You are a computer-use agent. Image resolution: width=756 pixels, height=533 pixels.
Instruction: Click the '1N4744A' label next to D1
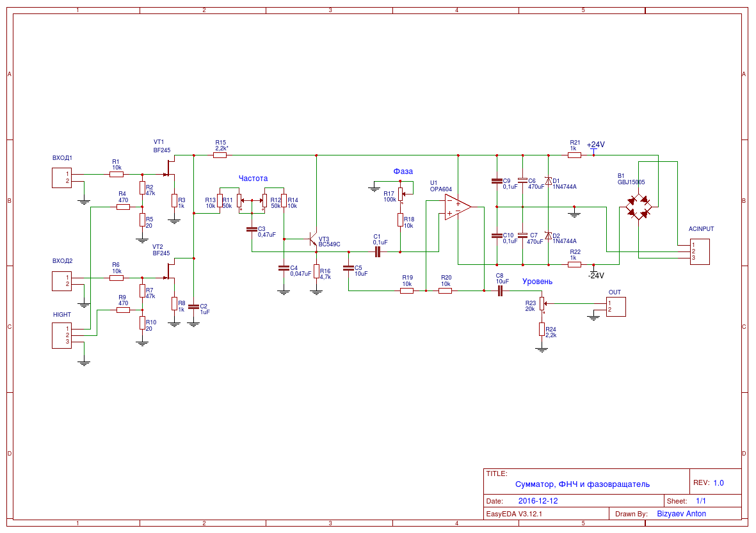pyautogui.click(x=565, y=186)
